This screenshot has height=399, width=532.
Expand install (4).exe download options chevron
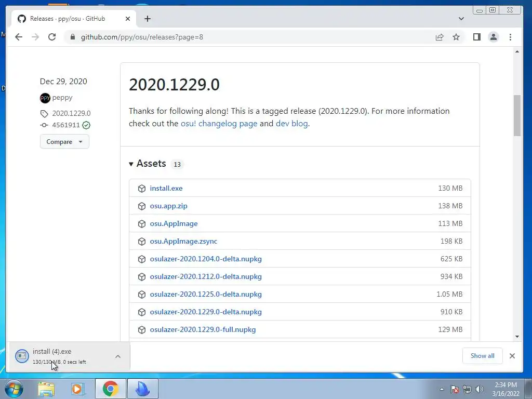(x=118, y=356)
